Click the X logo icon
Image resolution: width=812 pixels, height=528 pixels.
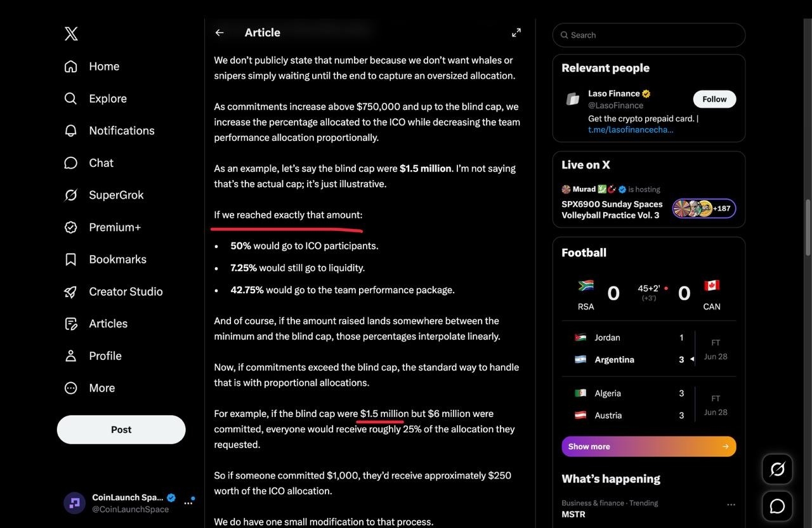(x=71, y=33)
